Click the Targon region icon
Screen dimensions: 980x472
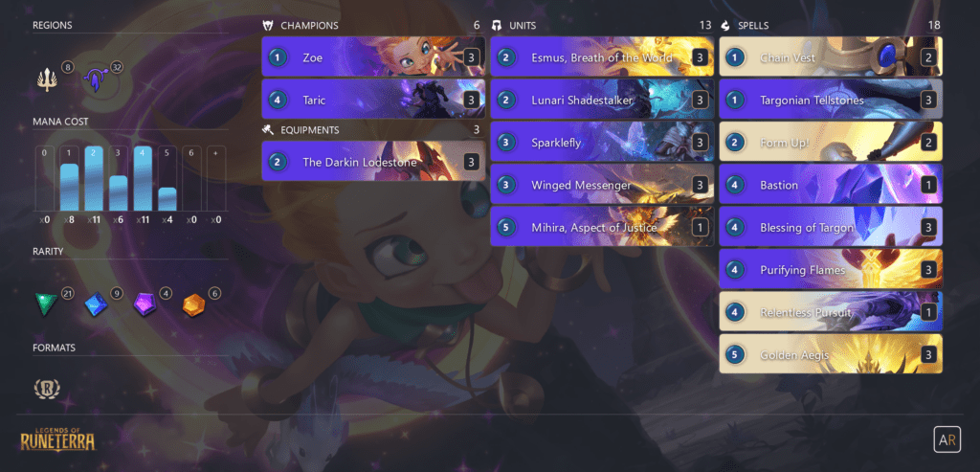coord(95,80)
